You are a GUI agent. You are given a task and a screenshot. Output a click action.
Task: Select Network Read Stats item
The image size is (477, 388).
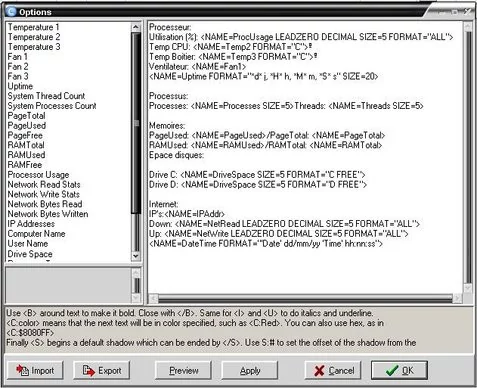click(x=44, y=184)
